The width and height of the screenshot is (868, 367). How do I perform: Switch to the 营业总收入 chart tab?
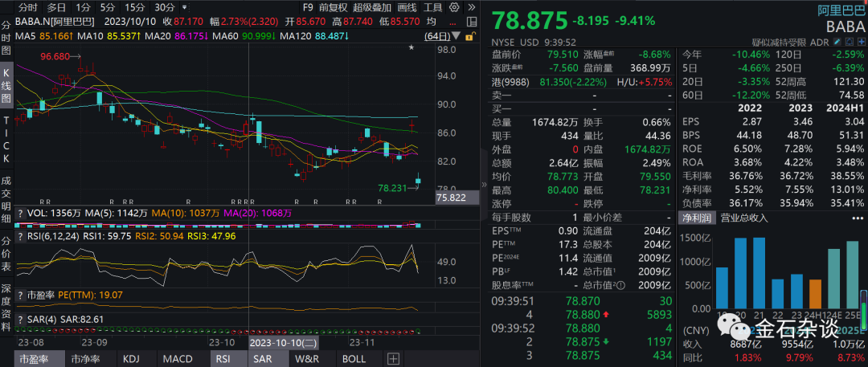744,218
